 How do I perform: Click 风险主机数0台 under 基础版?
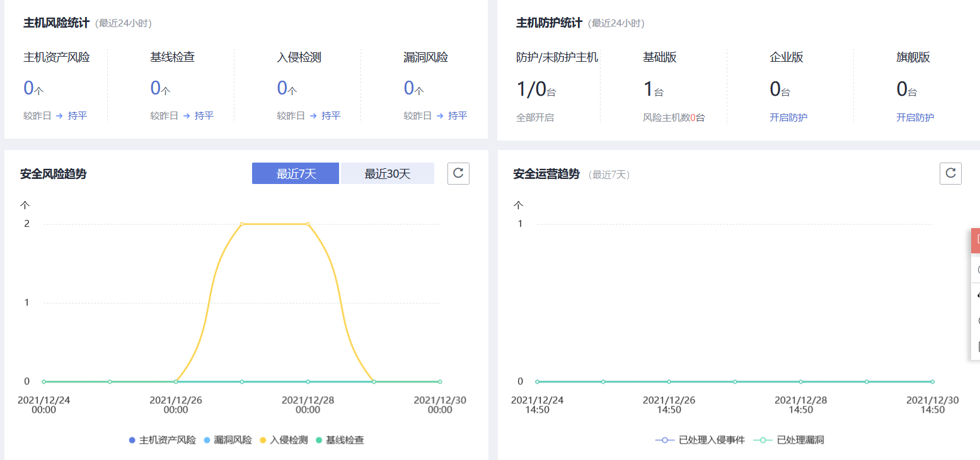coord(674,117)
